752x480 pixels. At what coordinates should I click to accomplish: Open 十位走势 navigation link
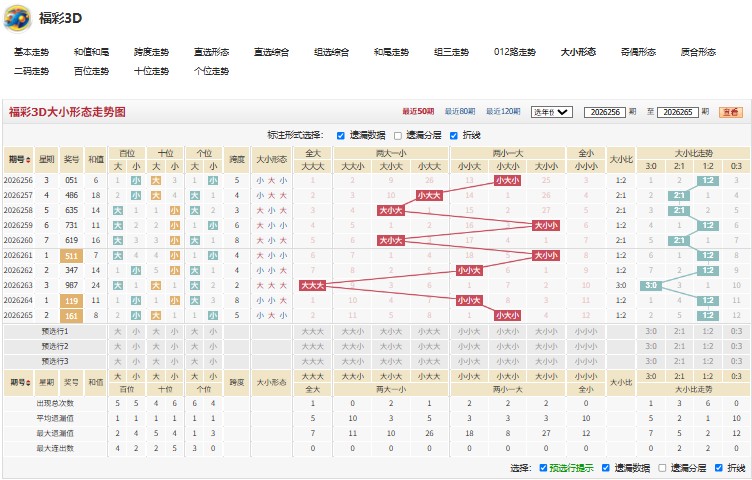coord(151,71)
